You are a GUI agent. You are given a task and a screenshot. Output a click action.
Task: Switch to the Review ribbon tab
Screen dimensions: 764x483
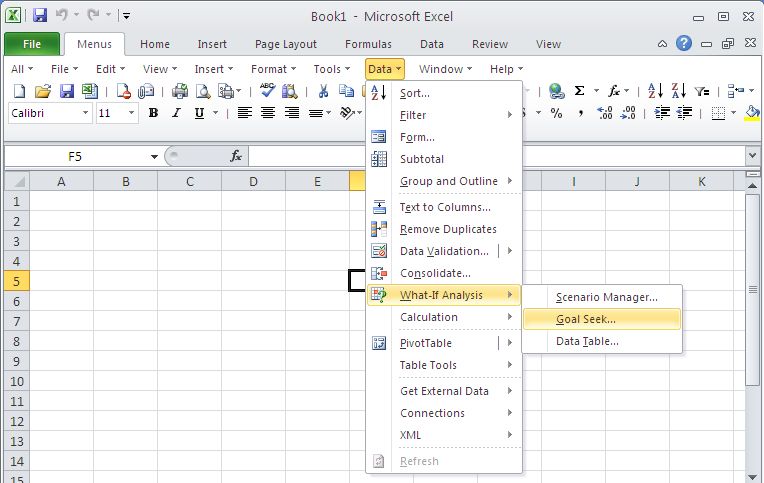click(x=490, y=44)
